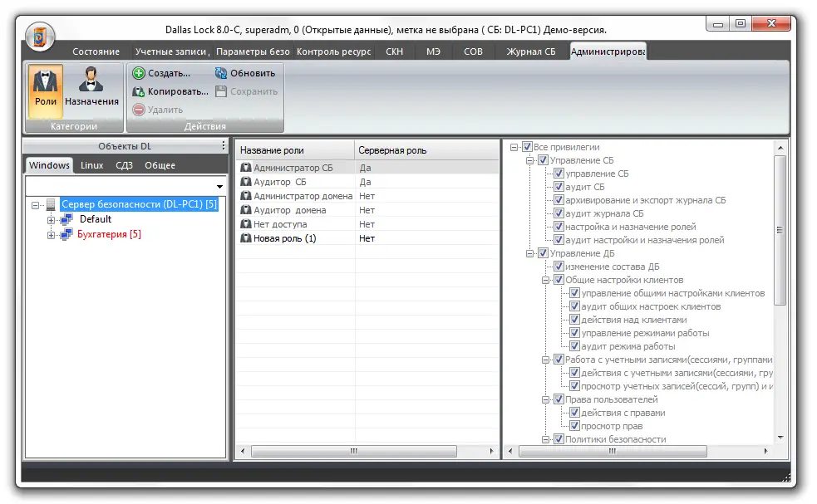The width and height of the screenshot is (817, 504).
Task: Toggle the Управление ДБ checkbox
Action: (x=543, y=253)
